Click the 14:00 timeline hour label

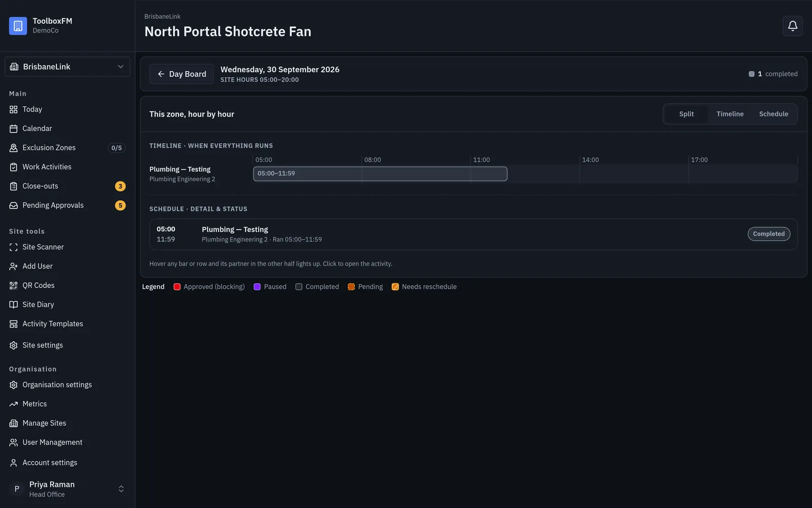click(x=591, y=160)
